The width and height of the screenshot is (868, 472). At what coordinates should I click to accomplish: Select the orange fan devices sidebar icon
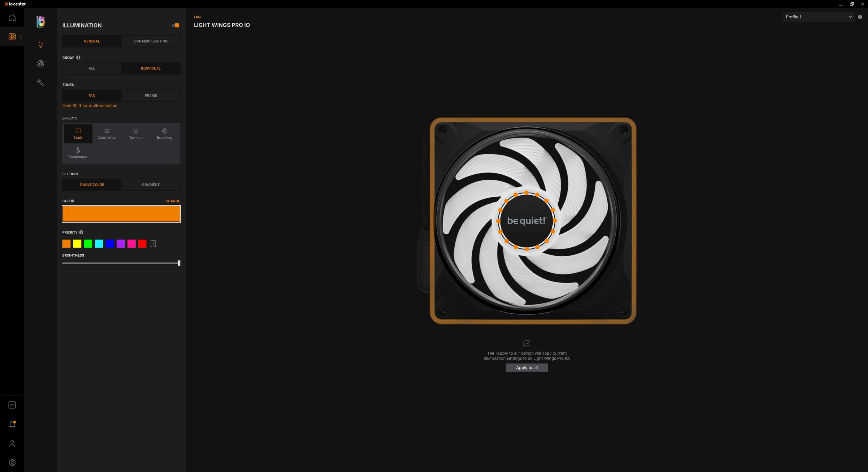tap(12, 37)
